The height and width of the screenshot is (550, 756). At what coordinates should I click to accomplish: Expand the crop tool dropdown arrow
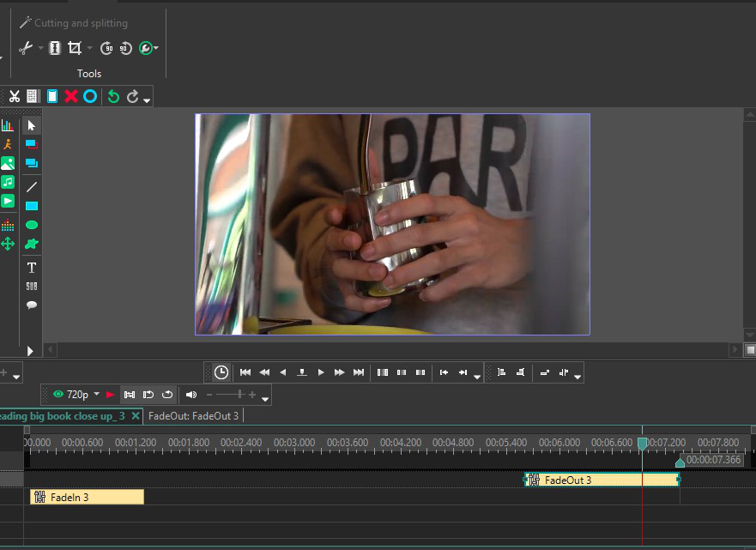[90, 48]
